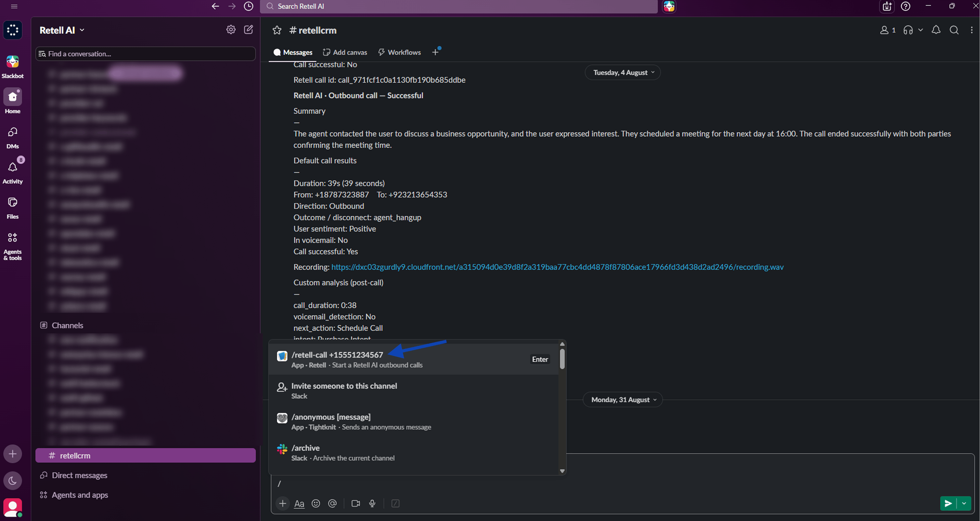Go forward in navigation history
The height and width of the screenshot is (521, 980).
tap(232, 6)
